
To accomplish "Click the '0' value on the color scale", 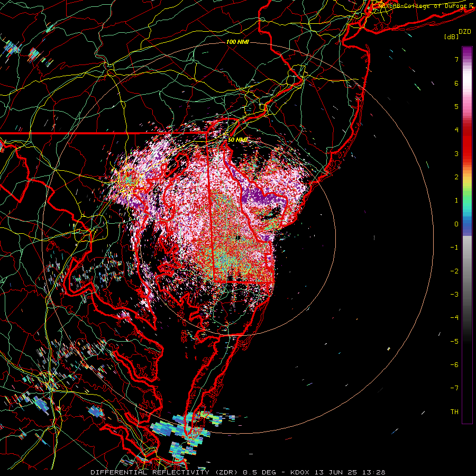I will (x=456, y=224).
